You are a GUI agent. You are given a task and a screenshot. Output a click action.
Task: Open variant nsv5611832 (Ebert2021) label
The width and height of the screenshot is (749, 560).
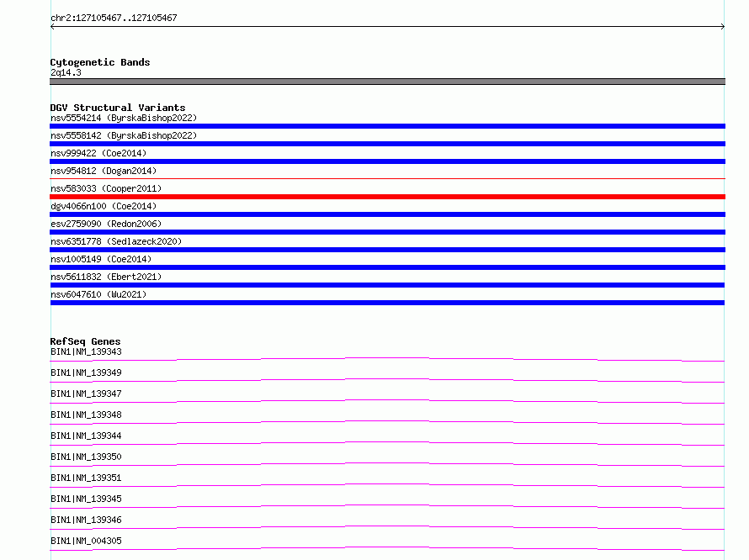tap(106, 277)
